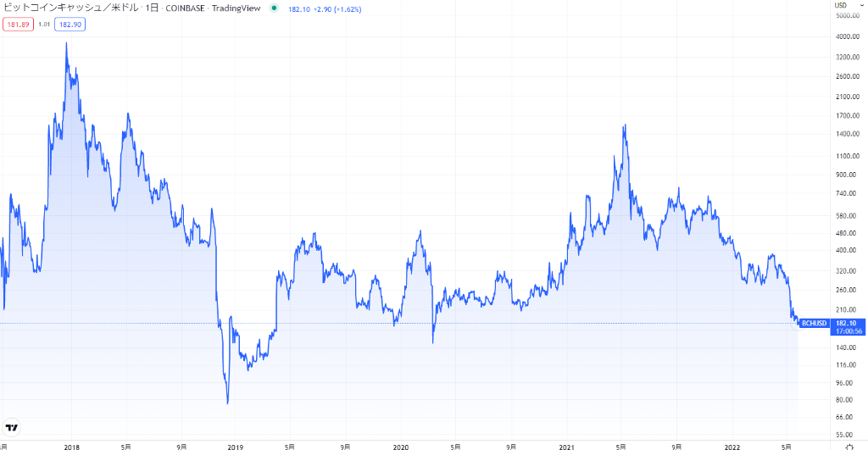The image size is (868, 450).
Task: Click the COINBASE exchange name in the title
Action: click(x=185, y=8)
